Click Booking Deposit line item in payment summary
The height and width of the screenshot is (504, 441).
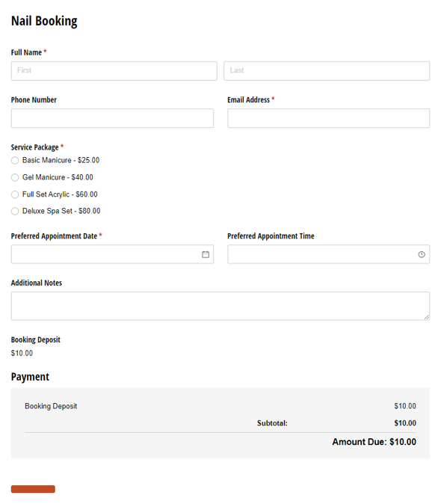51,406
